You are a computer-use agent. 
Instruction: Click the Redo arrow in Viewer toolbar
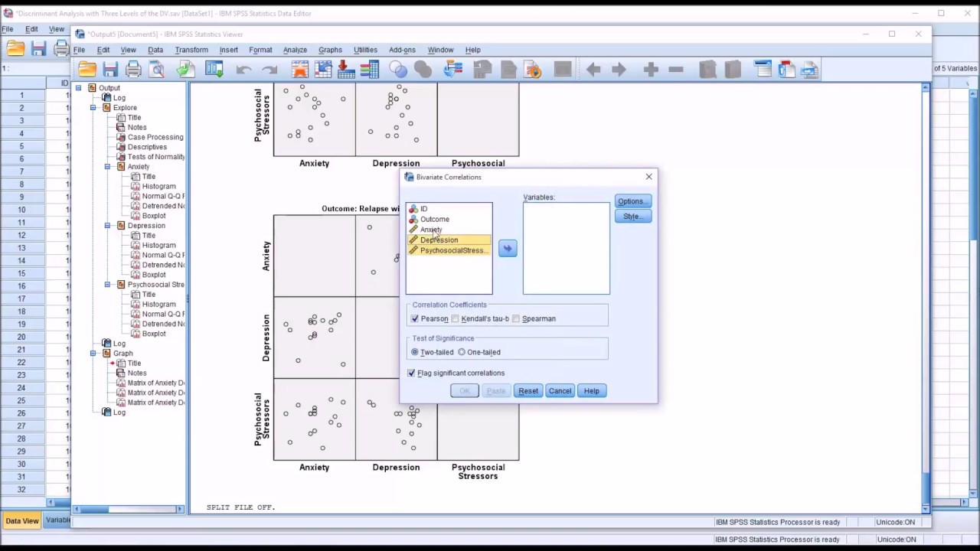point(269,70)
